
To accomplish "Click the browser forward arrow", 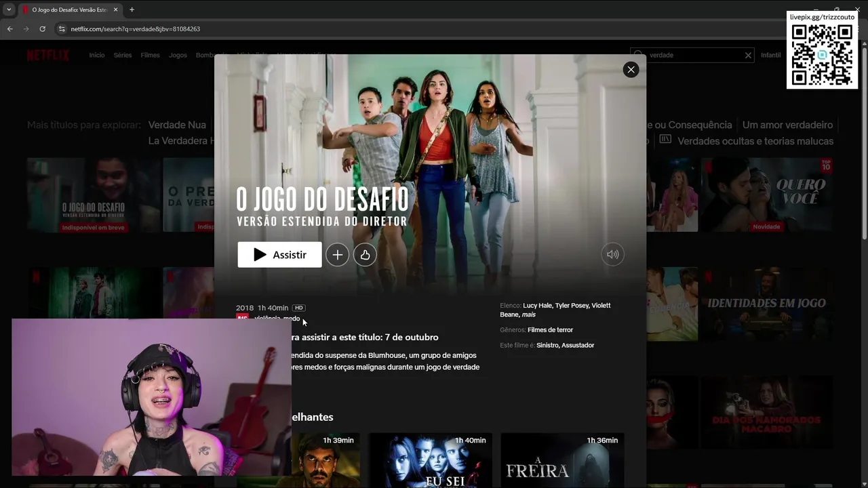I will [x=26, y=29].
